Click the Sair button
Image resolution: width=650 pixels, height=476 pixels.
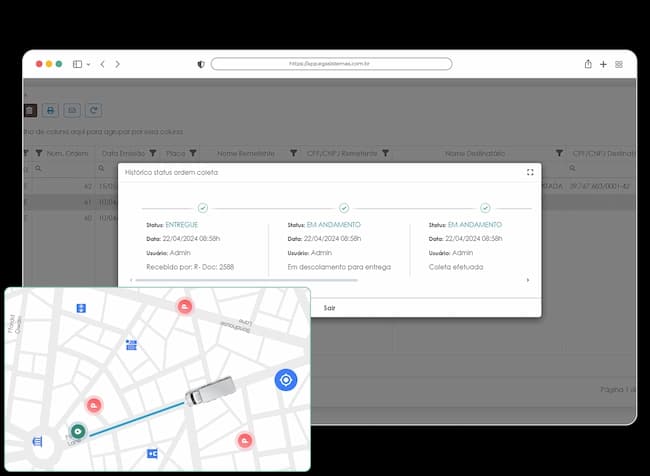pyautogui.click(x=329, y=308)
